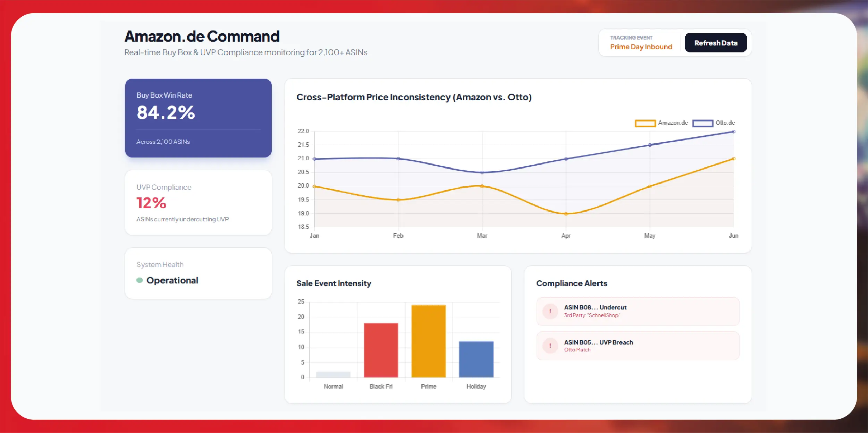Click the Amazon.de Apr data point
This screenshot has width=868, height=433.
566,214
